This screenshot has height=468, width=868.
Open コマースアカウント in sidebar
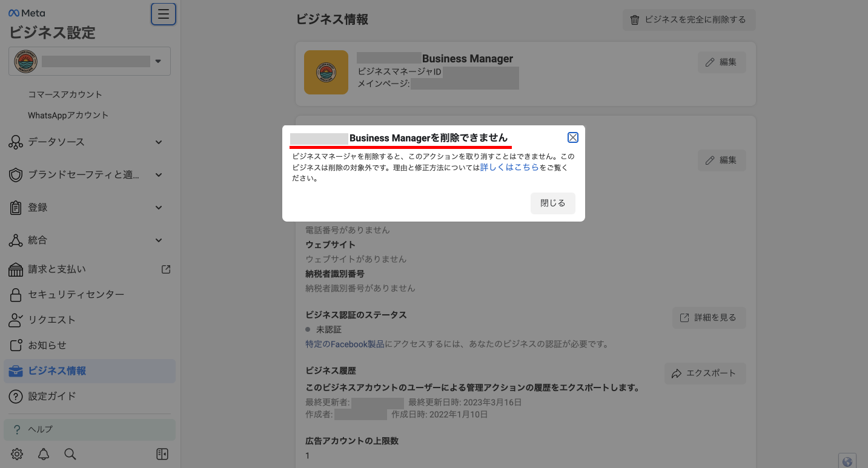65,94
